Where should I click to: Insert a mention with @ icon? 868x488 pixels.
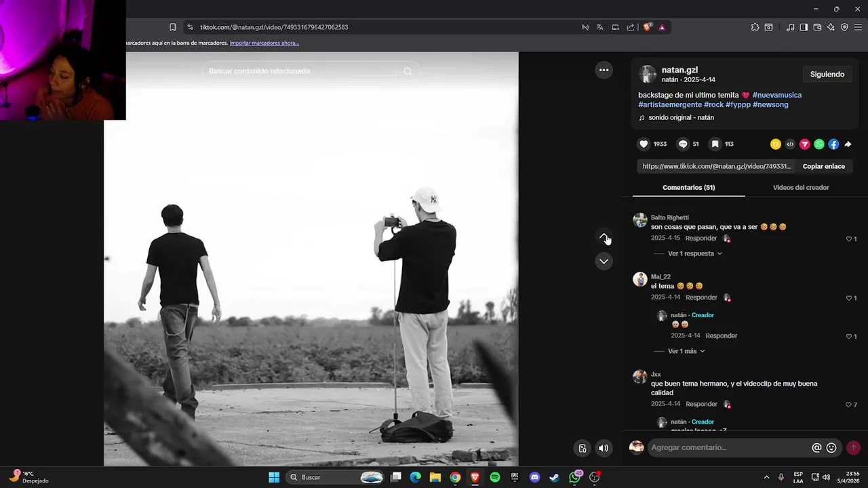point(816,447)
